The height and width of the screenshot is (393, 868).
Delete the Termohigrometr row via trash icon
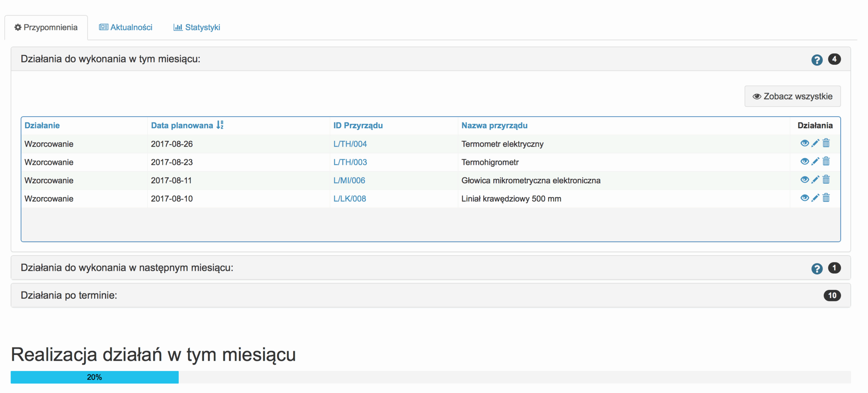(826, 162)
